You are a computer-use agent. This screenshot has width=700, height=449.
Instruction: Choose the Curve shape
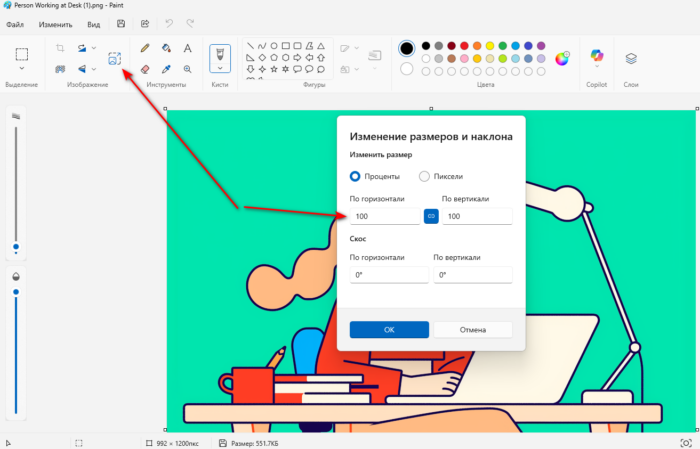point(262,46)
